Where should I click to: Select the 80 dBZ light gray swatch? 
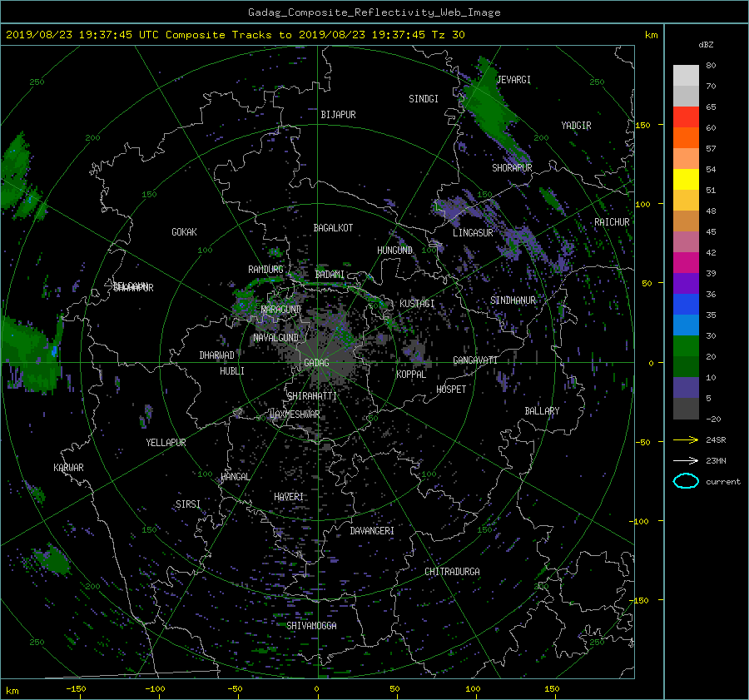coord(686,75)
